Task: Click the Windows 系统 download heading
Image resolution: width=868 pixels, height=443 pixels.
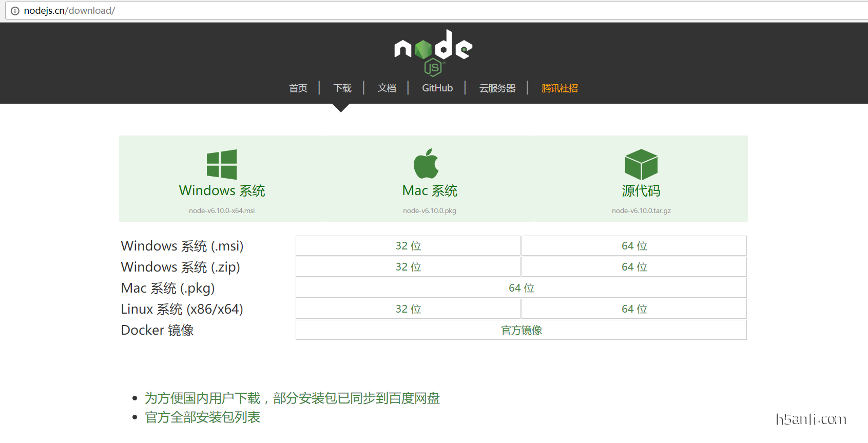Action: [x=222, y=191]
